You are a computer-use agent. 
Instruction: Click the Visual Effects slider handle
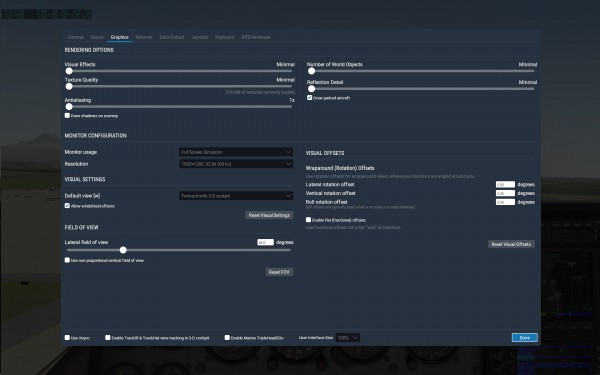69,71
